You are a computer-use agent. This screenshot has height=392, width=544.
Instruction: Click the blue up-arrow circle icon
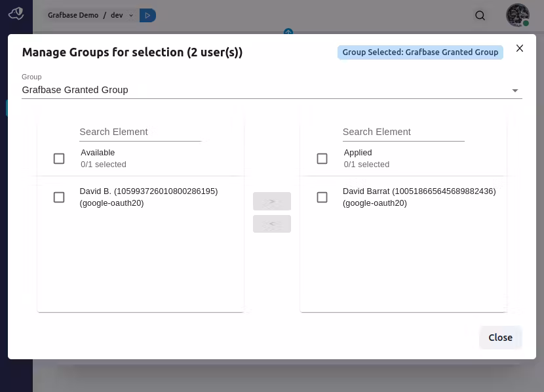point(288,31)
